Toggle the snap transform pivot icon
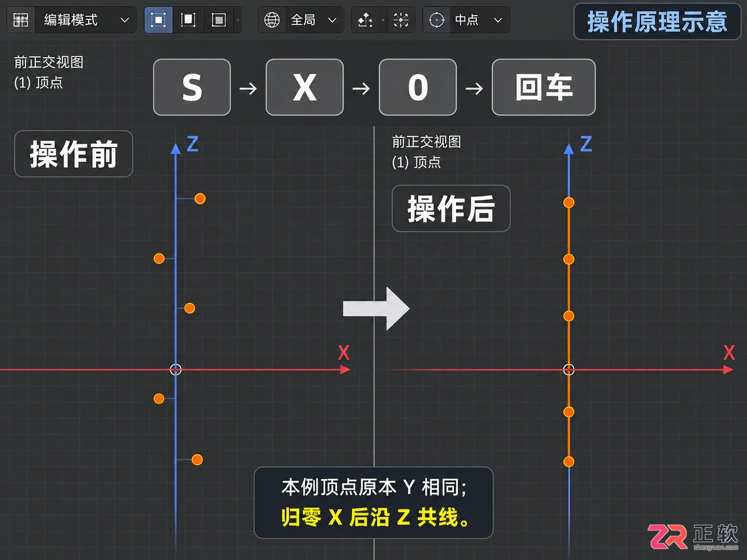747x560 pixels. [365, 20]
